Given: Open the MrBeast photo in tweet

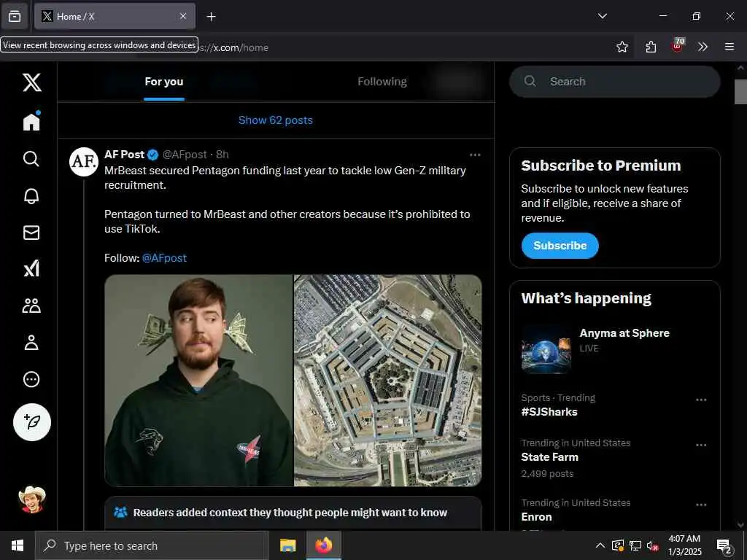Looking at the screenshot, I should 198,381.
